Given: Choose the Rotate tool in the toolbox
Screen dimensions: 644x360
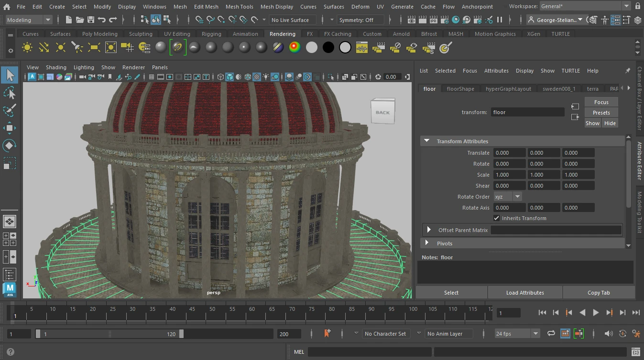Looking at the screenshot, I should 10,145.
